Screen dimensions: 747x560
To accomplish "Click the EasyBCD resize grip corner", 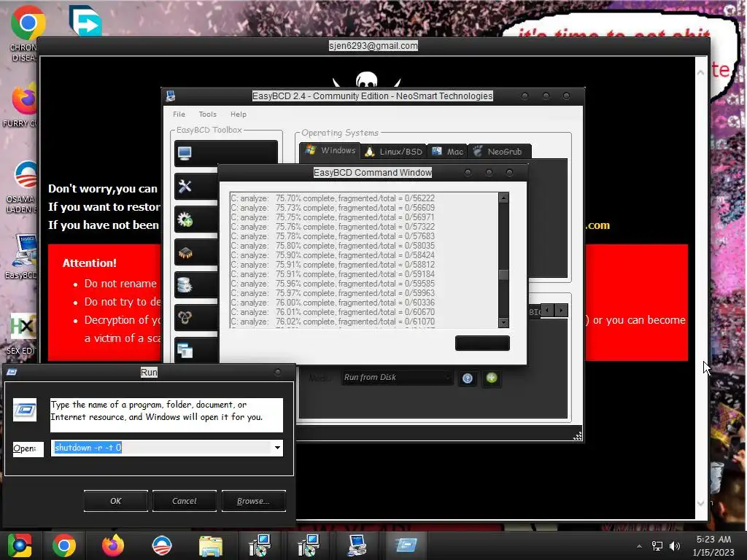I will [x=578, y=436].
